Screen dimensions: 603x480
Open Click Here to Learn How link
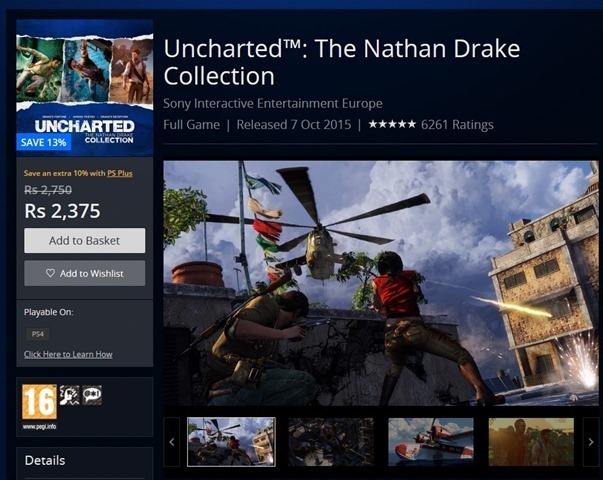click(x=68, y=354)
